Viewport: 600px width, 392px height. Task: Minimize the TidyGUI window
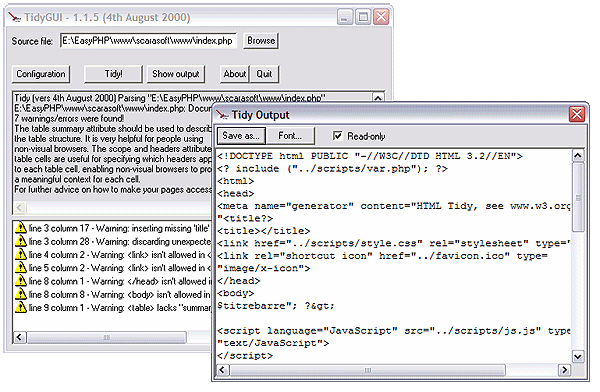tap(344, 17)
